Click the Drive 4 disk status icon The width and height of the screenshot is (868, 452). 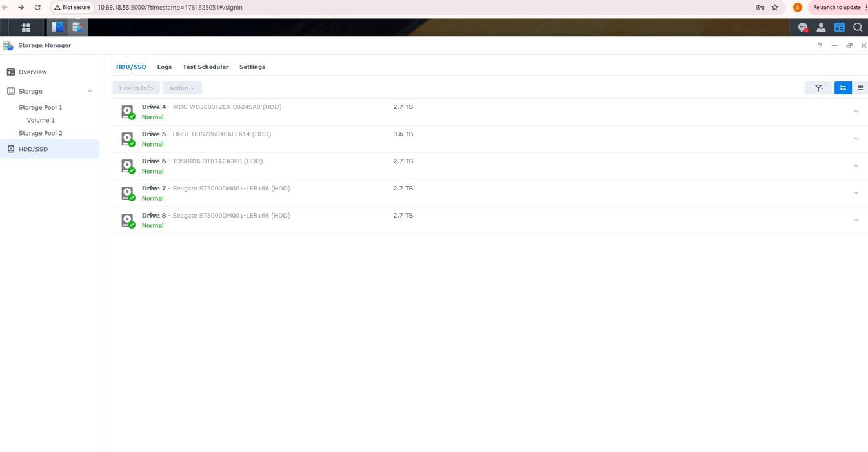[128, 112]
